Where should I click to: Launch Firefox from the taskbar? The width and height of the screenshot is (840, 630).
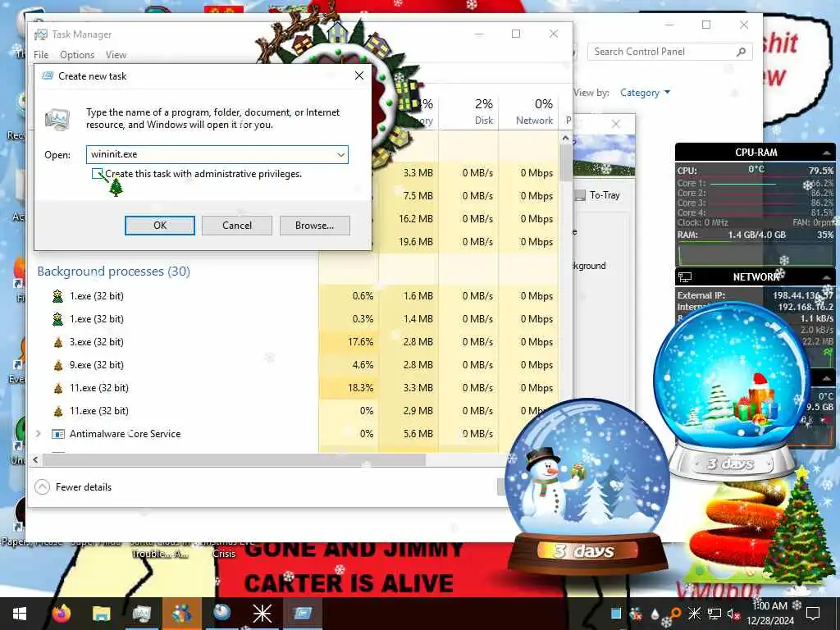[62, 614]
